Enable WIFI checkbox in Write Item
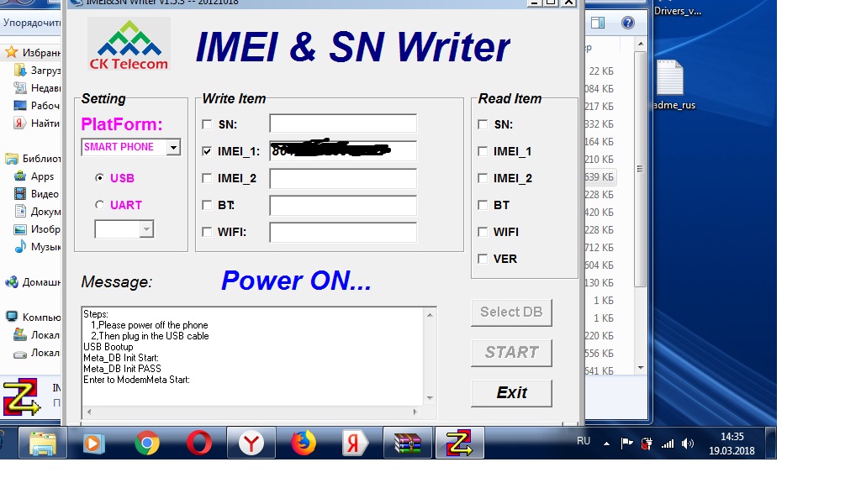This screenshot has height=504, width=861. tap(207, 232)
